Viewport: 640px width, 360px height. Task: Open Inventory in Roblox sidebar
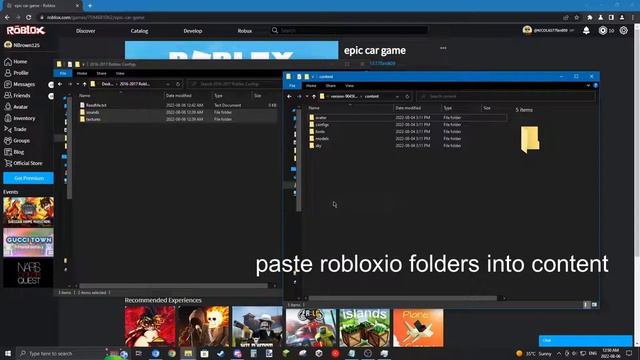coord(20,118)
